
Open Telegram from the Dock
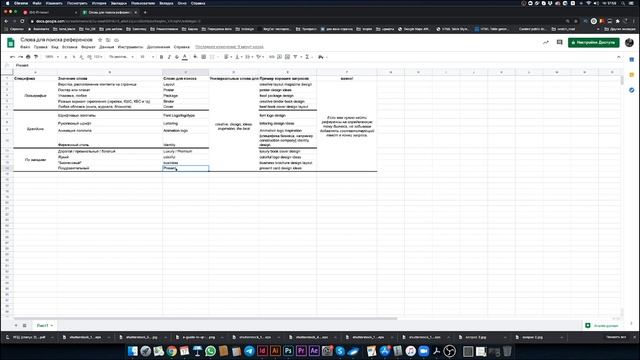click(249, 351)
